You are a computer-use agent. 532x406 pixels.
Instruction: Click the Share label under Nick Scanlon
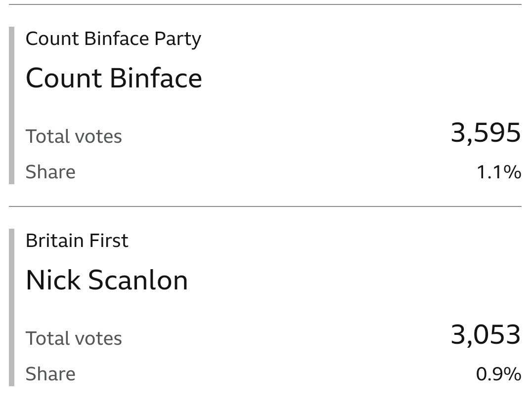pyautogui.click(x=50, y=374)
